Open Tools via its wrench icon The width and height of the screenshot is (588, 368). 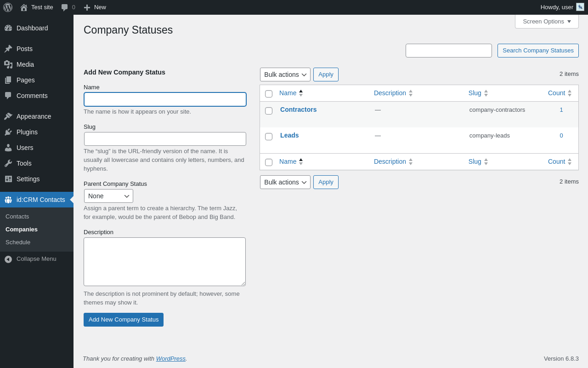[8, 163]
